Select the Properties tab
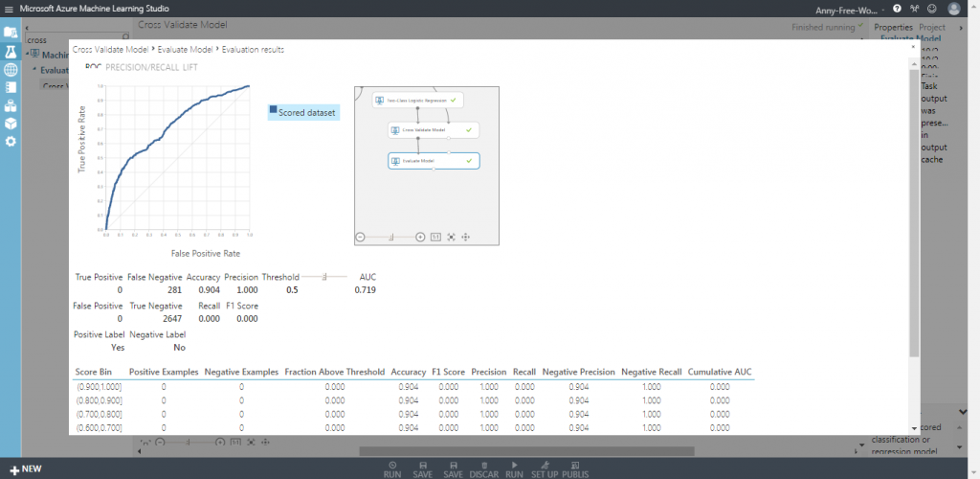Image resolution: width=980 pixels, height=479 pixels. 893,28
